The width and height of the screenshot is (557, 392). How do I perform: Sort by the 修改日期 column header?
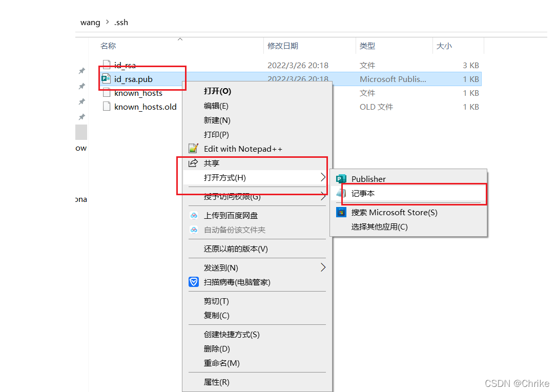pos(283,46)
